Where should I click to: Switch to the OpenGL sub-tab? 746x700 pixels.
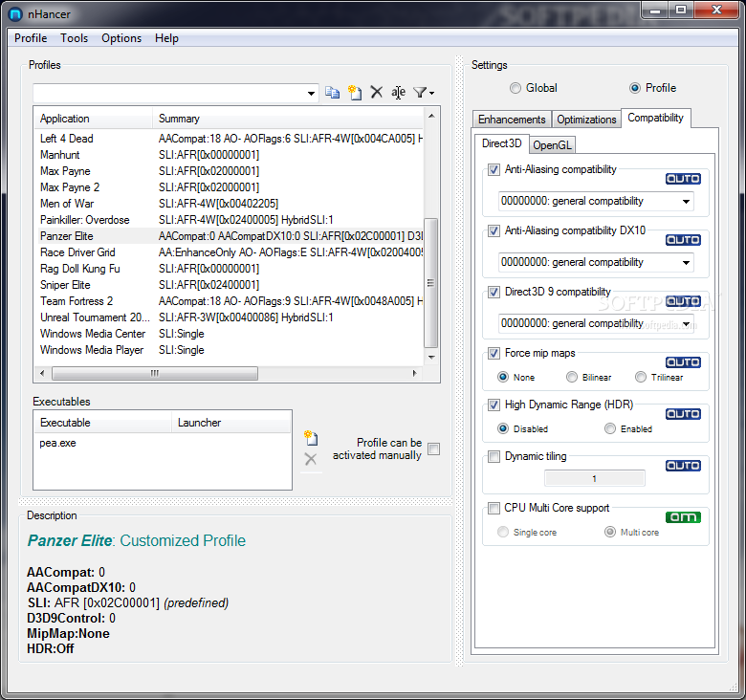(x=552, y=145)
